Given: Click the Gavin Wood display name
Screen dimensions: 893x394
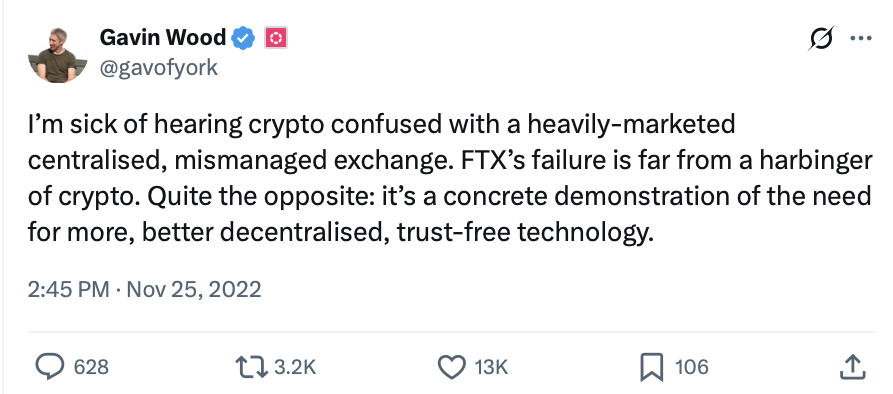Looking at the screenshot, I should (163, 38).
